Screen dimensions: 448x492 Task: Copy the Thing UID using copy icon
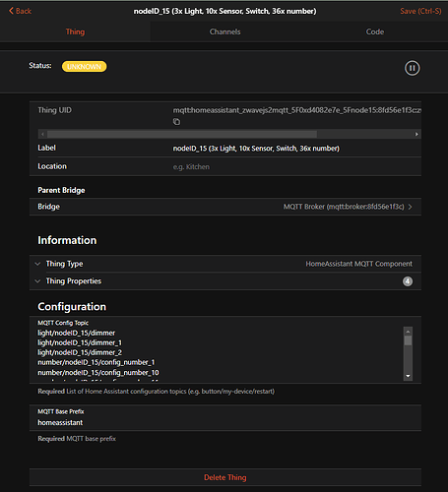click(x=176, y=122)
